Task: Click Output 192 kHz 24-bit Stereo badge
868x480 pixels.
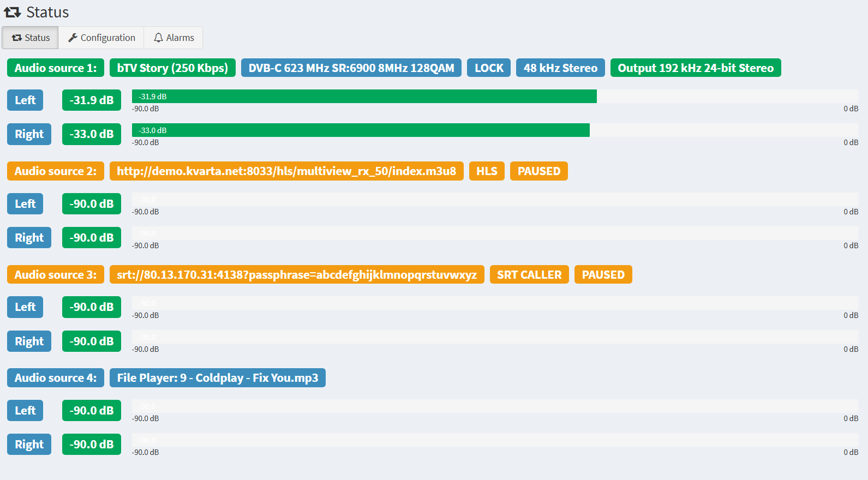Action: pos(696,68)
